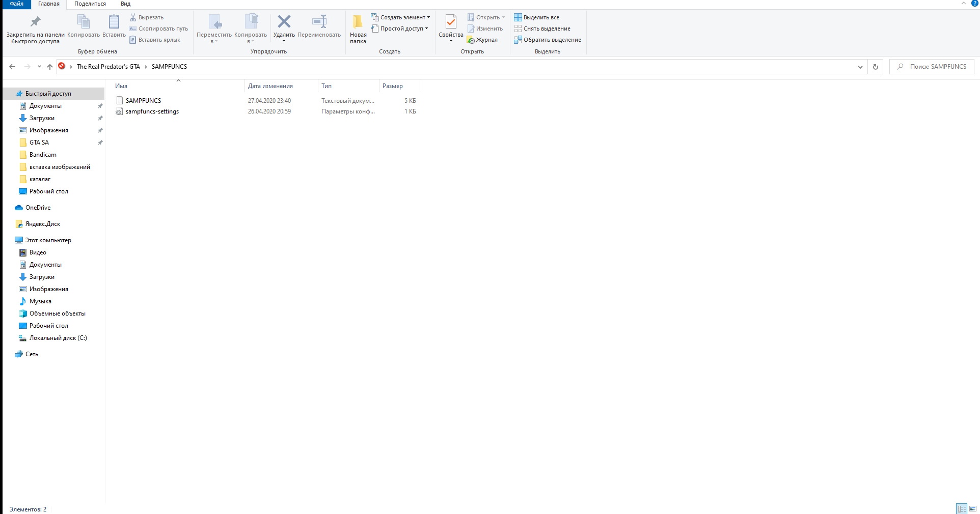Open Свойства properties icon
This screenshot has height=514, width=980.
click(x=451, y=22)
